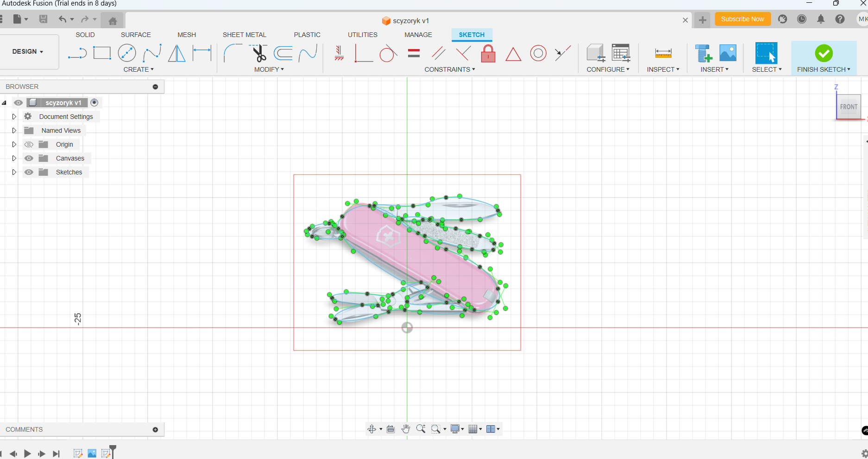Expand the Origin node
This screenshot has height=459, width=868.
[14, 144]
